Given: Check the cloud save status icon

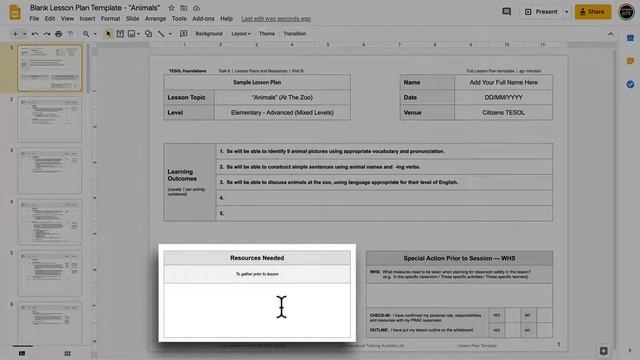Looking at the screenshot, I should coord(196,8).
